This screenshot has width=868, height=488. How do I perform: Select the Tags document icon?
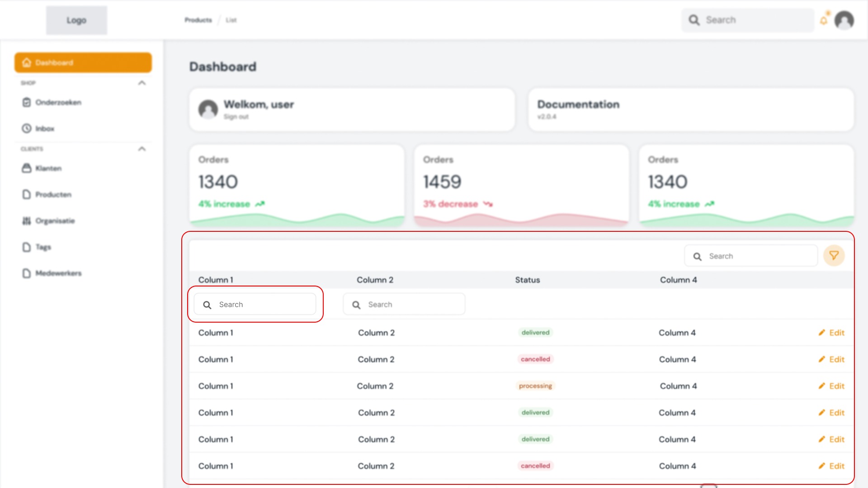[27, 247]
